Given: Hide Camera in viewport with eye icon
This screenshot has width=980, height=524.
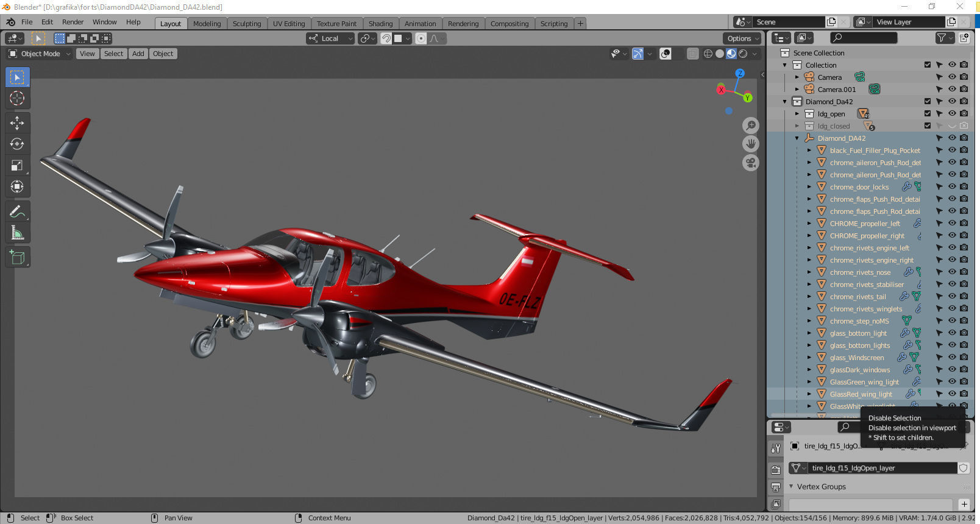Looking at the screenshot, I should (952, 77).
